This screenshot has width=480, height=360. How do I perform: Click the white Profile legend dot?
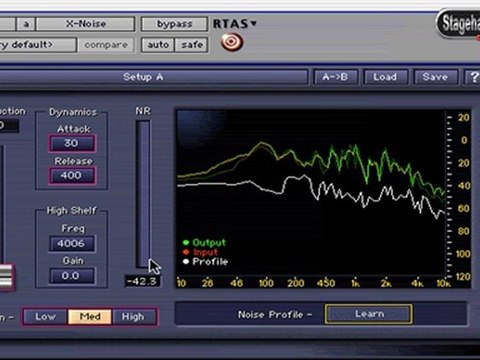[x=186, y=262]
